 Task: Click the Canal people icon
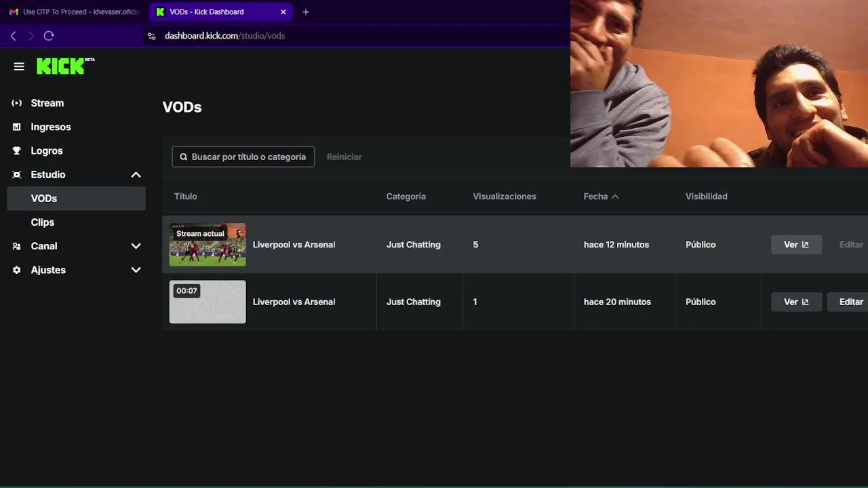click(x=17, y=246)
